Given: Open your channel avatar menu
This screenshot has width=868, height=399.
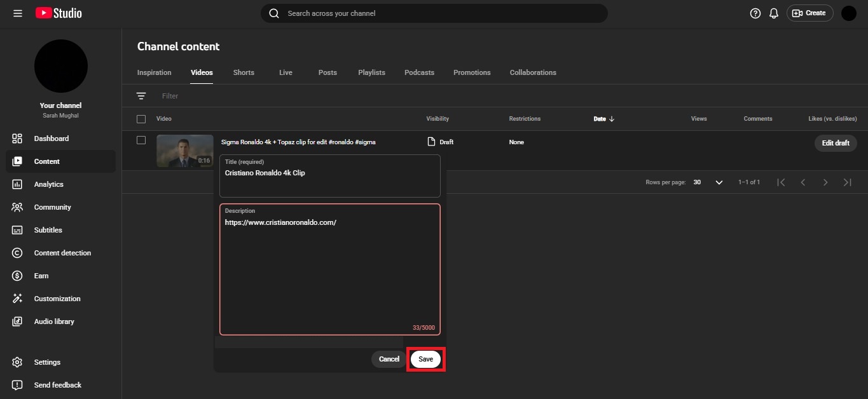Looking at the screenshot, I should pos(849,13).
